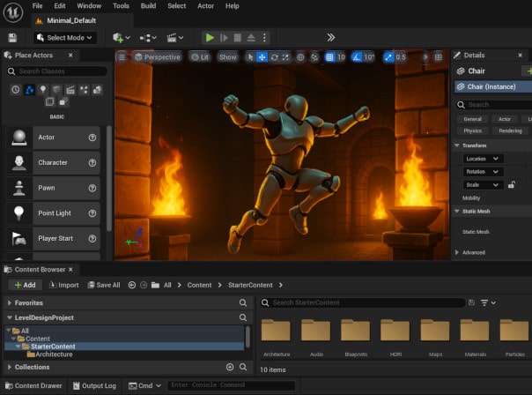Click the Eject button in play controls
The width and height of the screenshot is (532, 395).
[x=251, y=38]
